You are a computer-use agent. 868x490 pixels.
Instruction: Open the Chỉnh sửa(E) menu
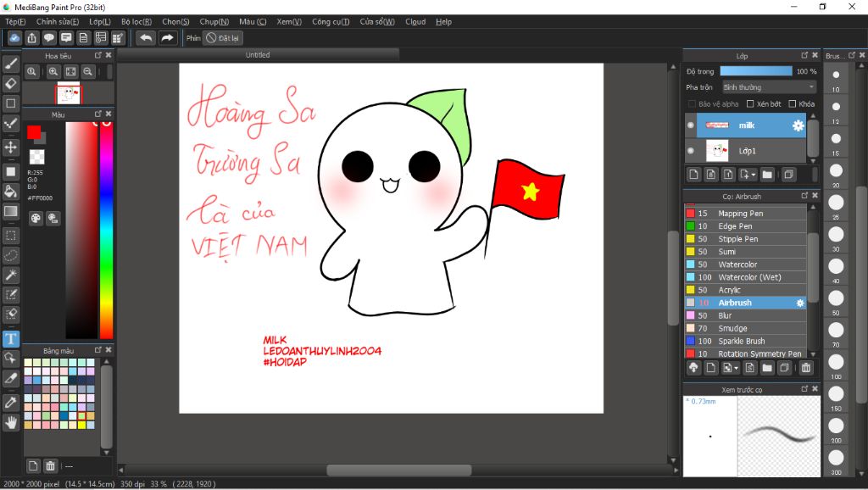click(58, 21)
